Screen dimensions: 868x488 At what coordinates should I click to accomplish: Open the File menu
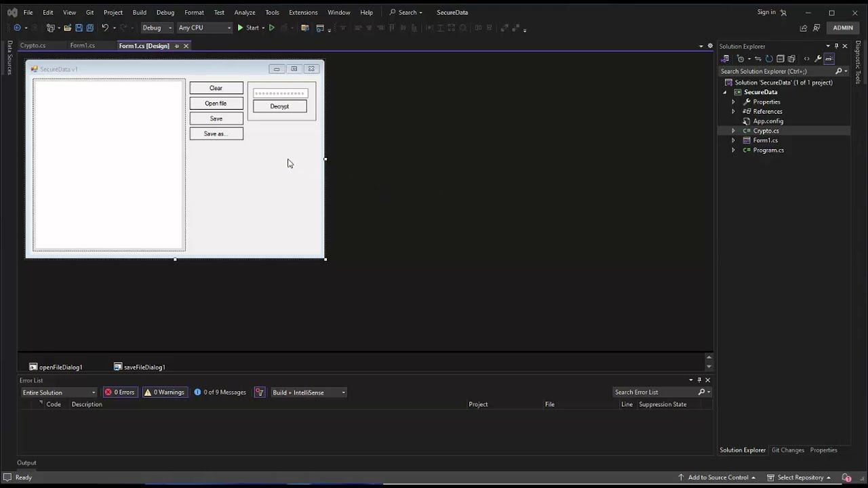pyautogui.click(x=28, y=12)
